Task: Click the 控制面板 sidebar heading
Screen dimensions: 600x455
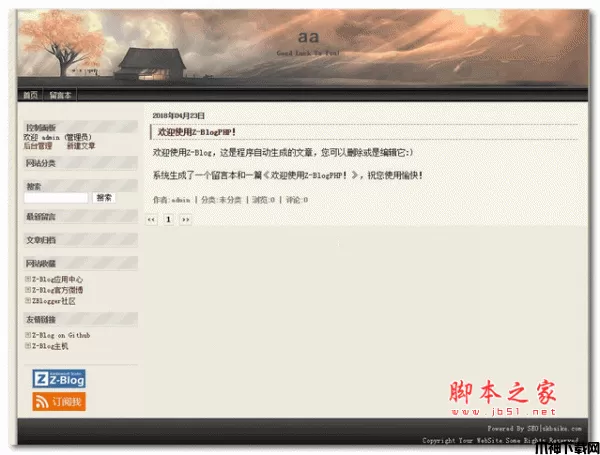Action: pyautogui.click(x=41, y=127)
